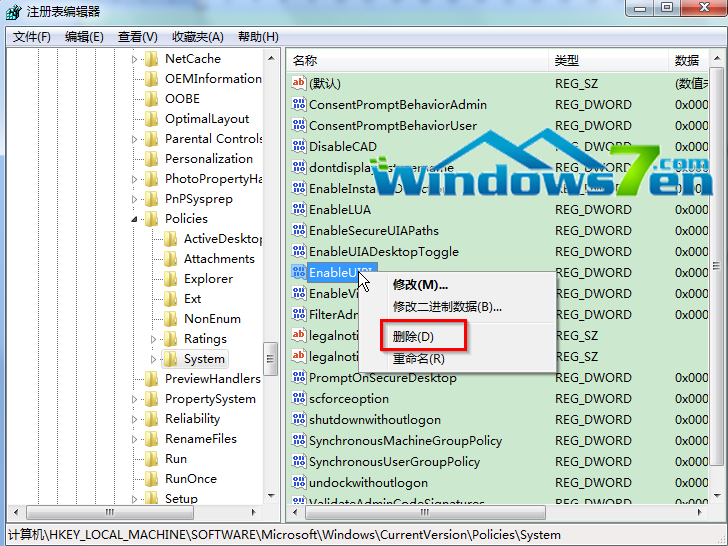This screenshot has width=728, height=546.
Task: Select the RunOnce key in the tree
Action: (x=190, y=479)
